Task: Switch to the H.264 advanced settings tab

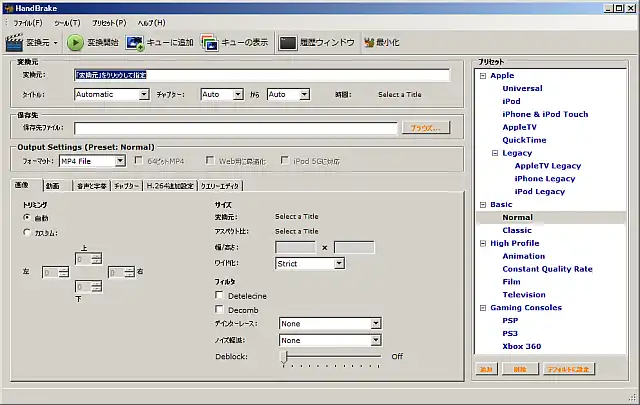Action: 170,186
